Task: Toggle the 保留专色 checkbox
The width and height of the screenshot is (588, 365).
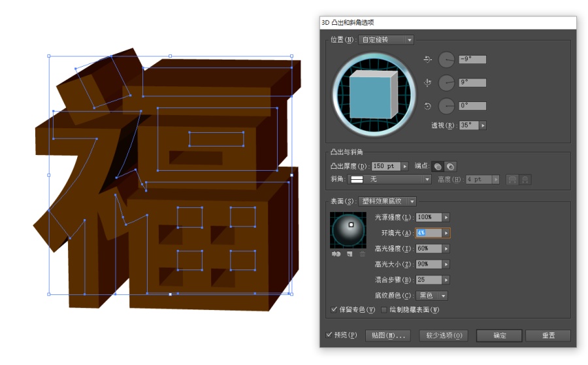Action: click(x=335, y=309)
